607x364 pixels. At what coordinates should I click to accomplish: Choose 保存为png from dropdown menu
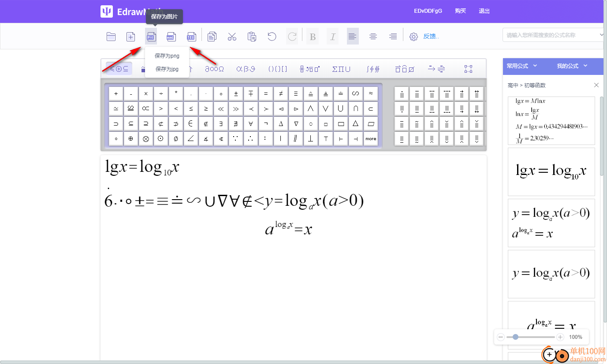click(x=167, y=56)
